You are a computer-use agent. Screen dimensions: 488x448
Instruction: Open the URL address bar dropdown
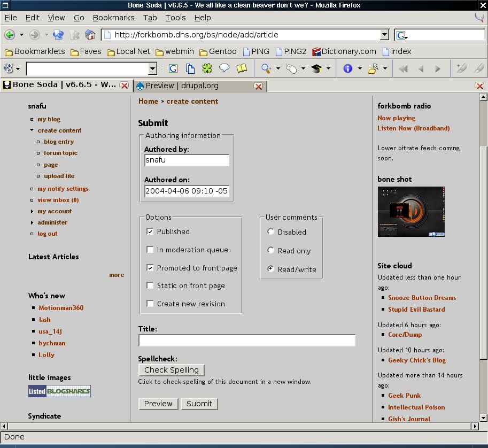click(384, 35)
